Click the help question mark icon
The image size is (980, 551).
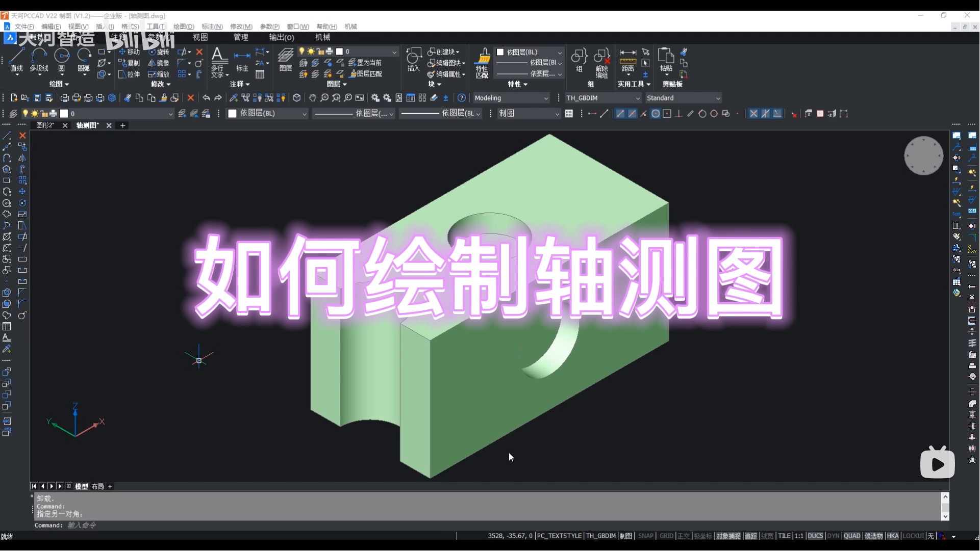pos(462,98)
